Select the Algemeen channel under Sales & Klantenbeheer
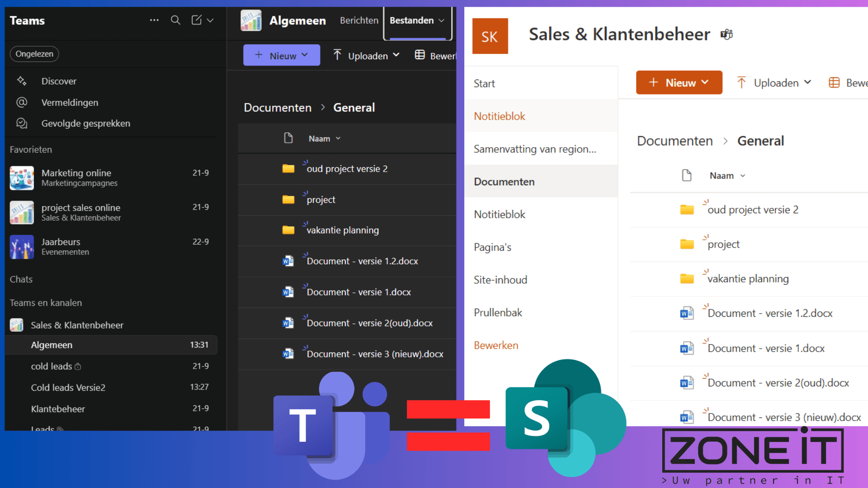The image size is (868, 488). pos(52,345)
